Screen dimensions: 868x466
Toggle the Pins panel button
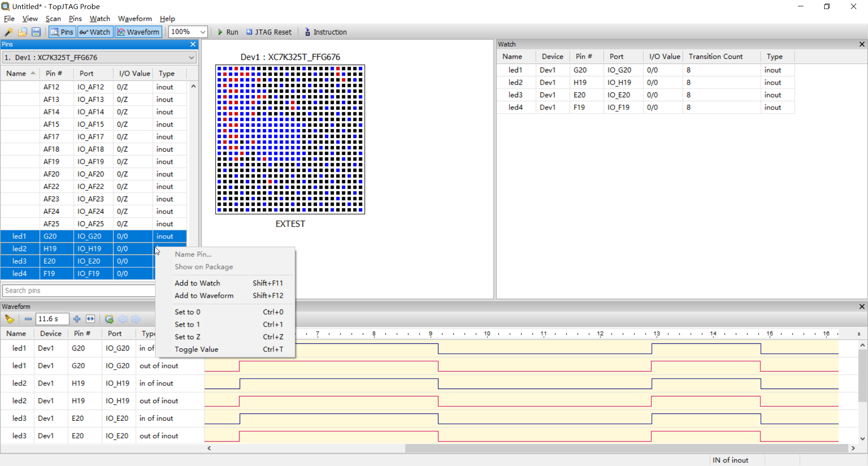point(62,32)
